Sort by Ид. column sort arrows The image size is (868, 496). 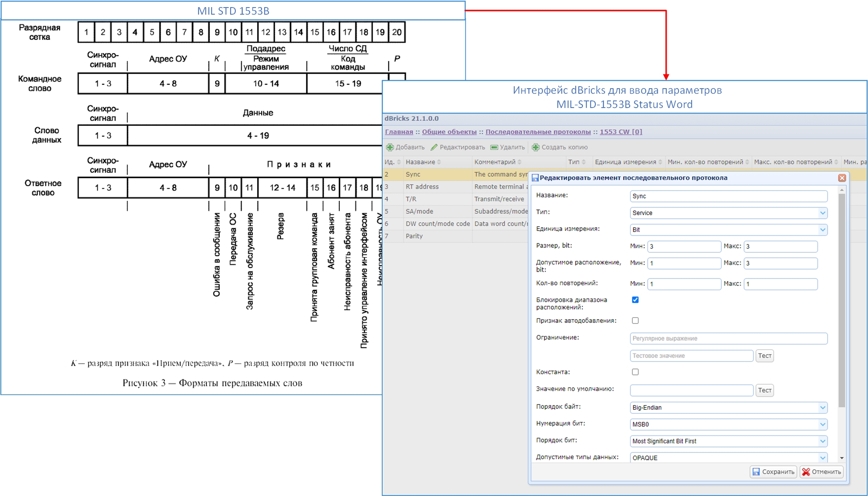[x=399, y=162]
